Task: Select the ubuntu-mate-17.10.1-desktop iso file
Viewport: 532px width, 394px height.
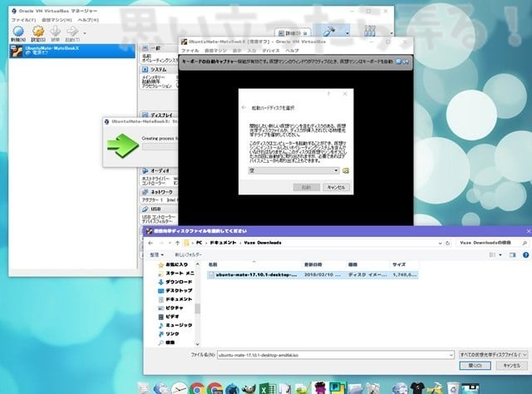Action: tap(256, 273)
